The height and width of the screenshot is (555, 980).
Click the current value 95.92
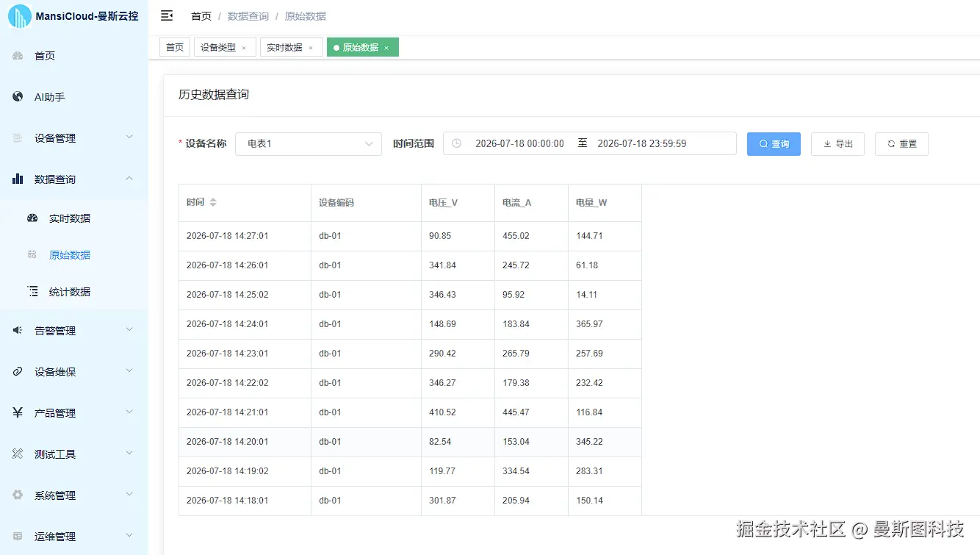click(x=514, y=295)
